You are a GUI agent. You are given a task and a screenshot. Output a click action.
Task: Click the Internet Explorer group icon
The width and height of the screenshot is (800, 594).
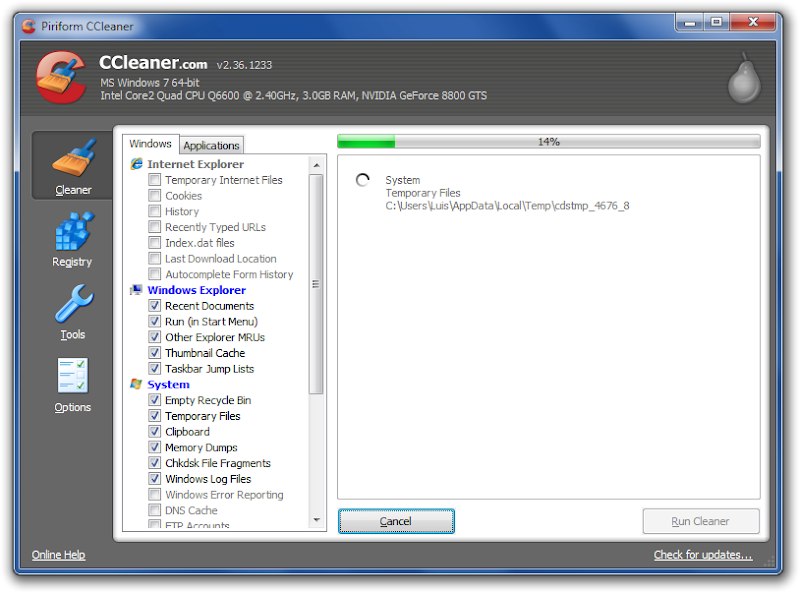(x=136, y=164)
